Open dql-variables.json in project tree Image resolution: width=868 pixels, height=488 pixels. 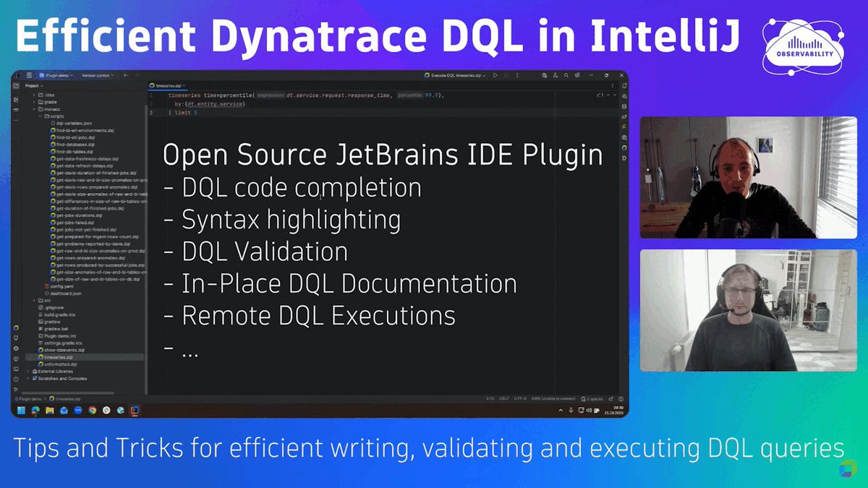point(72,124)
